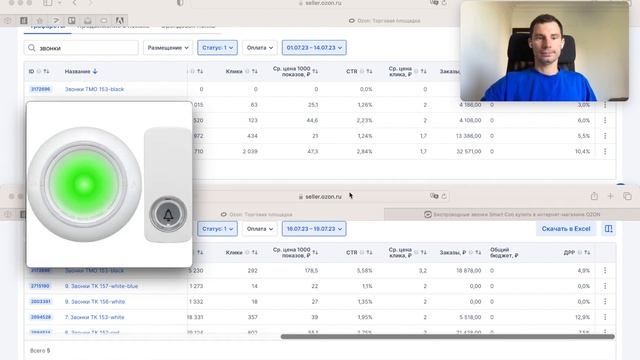Open row menu for 'Звонки ТК 157-white-blue'
The image size is (640, 360).
coord(605,286)
